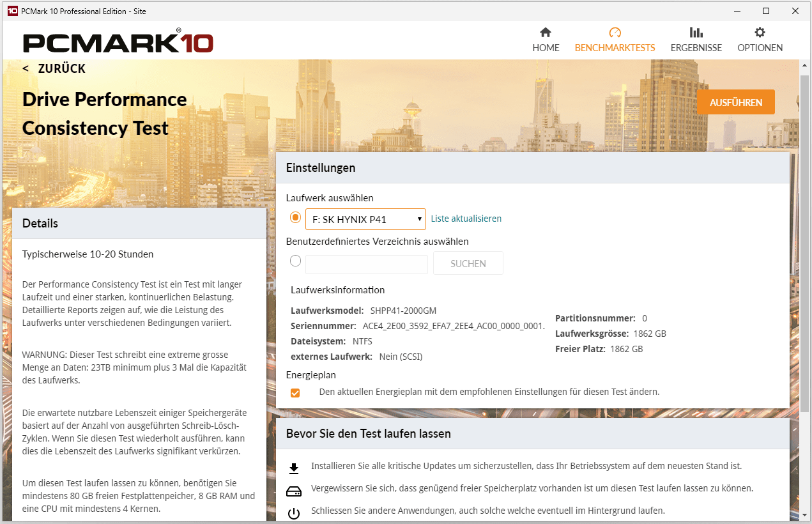The height and width of the screenshot is (524, 812).
Task: Close the PCMark 10 window
Action: (795, 11)
